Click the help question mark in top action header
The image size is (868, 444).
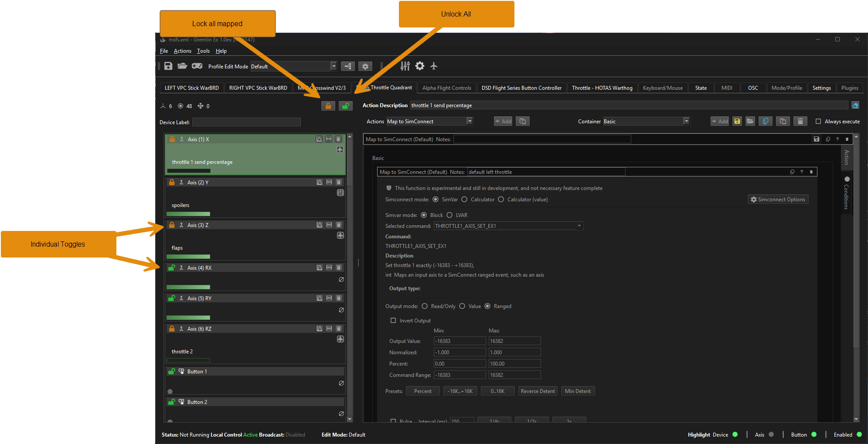(x=837, y=139)
